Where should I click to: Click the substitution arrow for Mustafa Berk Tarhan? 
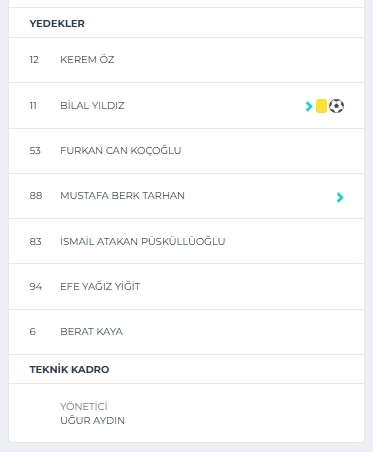340,197
